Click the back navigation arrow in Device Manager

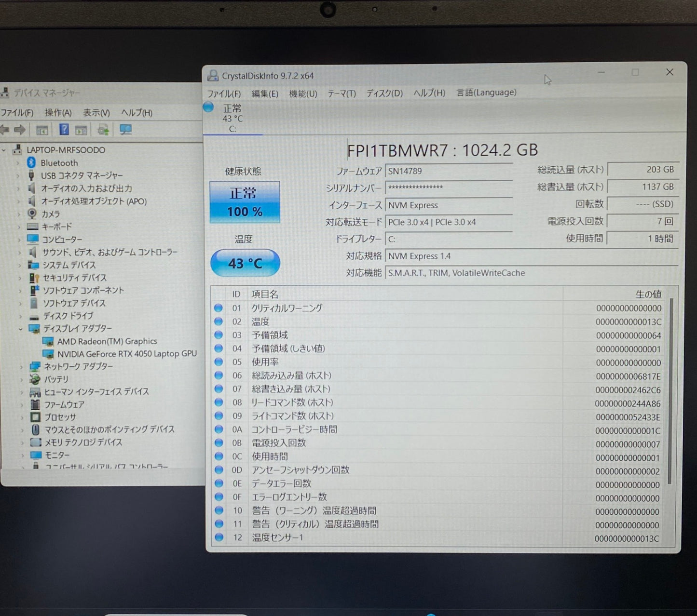[x=5, y=129]
